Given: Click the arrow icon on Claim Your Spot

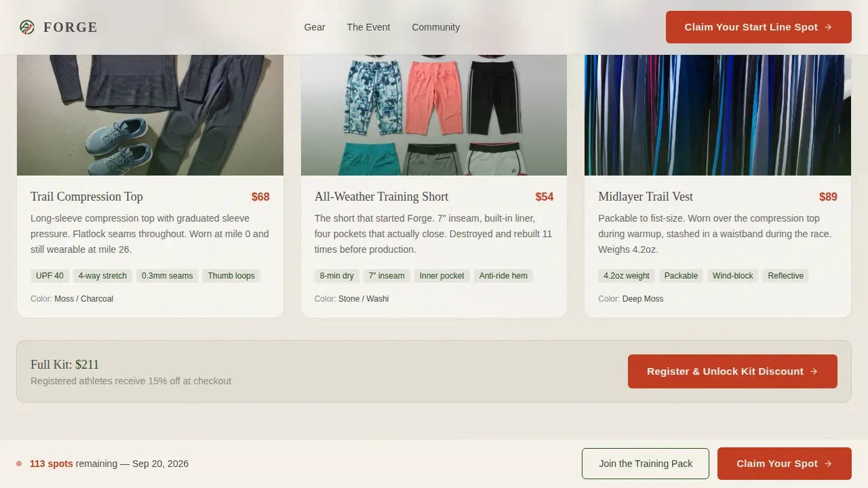Looking at the screenshot, I should [x=828, y=464].
